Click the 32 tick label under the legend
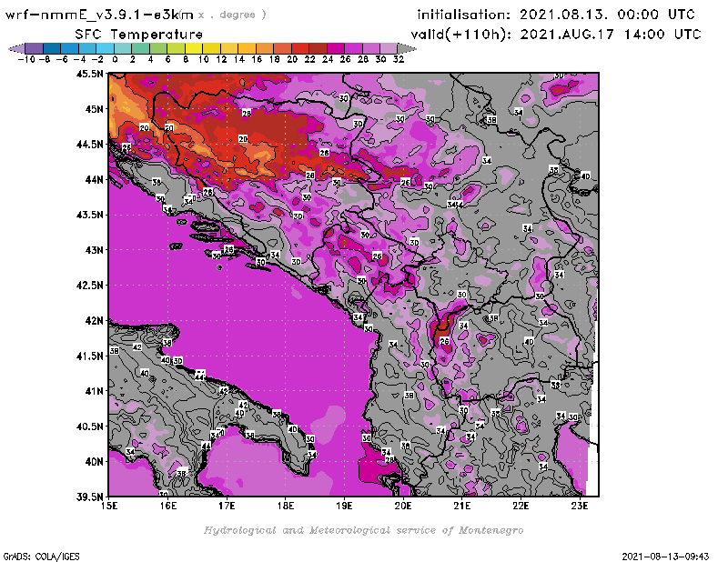Screen dimensions: 728x562 click(399, 59)
